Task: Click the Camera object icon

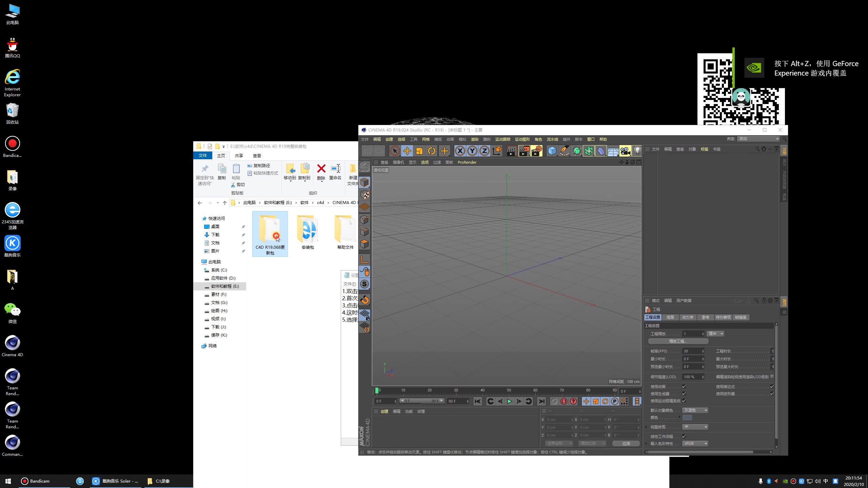Action: 625,151
